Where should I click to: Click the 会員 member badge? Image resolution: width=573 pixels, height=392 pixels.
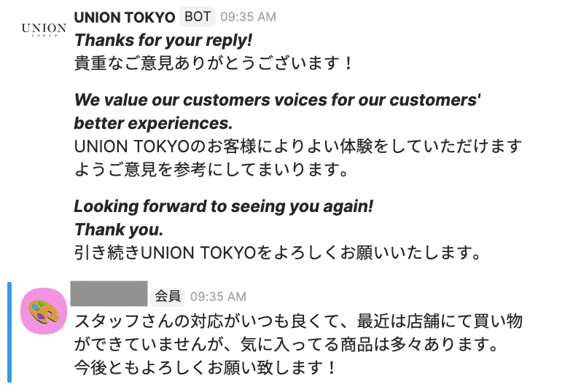point(168,296)
